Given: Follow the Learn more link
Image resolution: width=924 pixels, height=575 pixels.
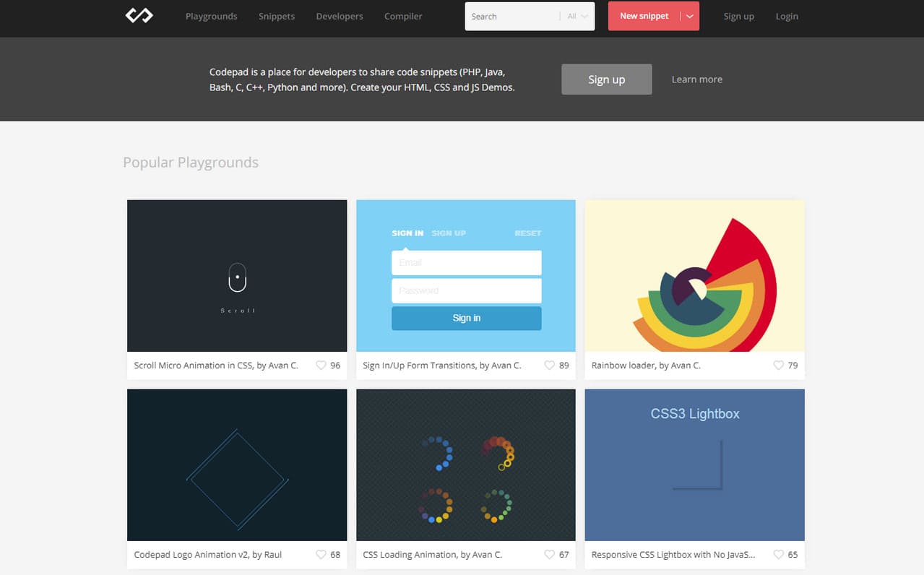Looking at the screenshot, I should point(697,79).
